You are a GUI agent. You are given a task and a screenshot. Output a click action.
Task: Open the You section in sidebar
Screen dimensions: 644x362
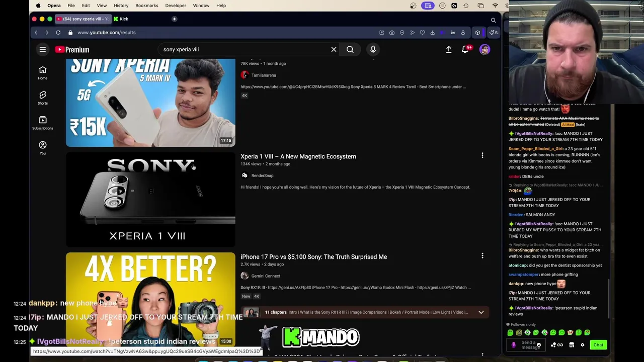43,148
